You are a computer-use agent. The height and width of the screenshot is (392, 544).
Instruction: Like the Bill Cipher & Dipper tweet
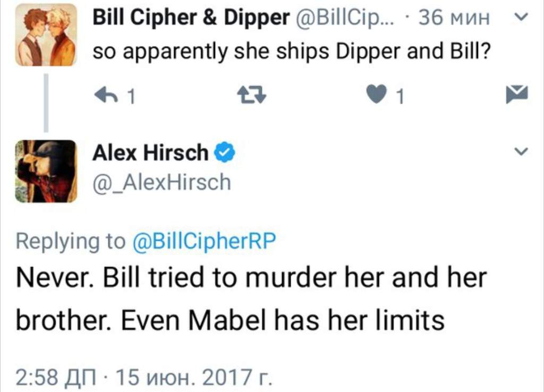click(x=377, y=94)
